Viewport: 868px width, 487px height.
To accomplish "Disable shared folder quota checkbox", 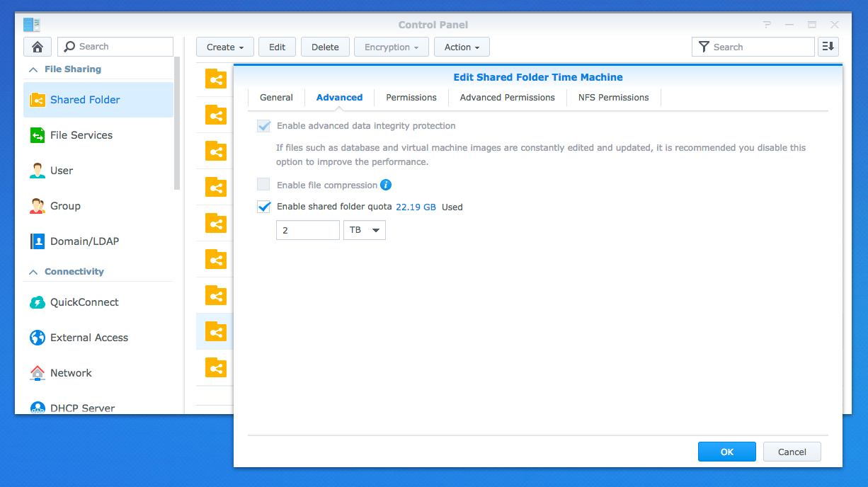I will [x=263, y=207].
